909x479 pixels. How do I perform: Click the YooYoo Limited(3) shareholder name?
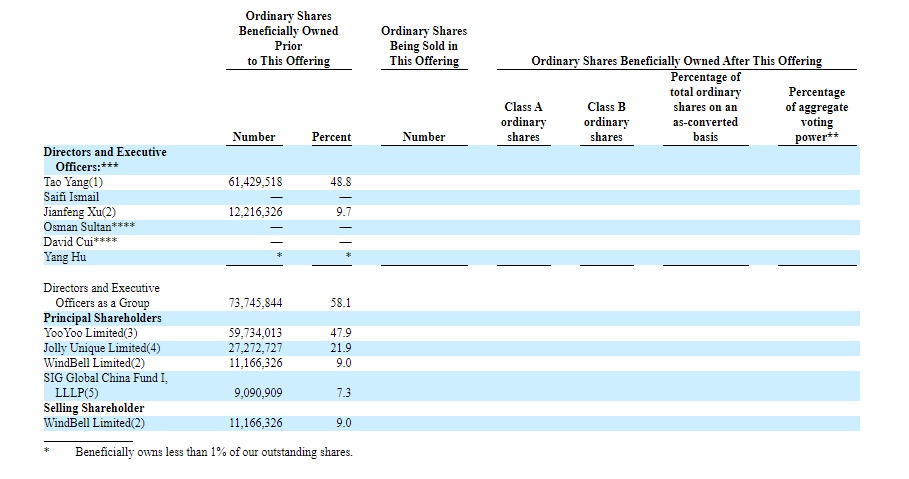[x=90, y=333]
